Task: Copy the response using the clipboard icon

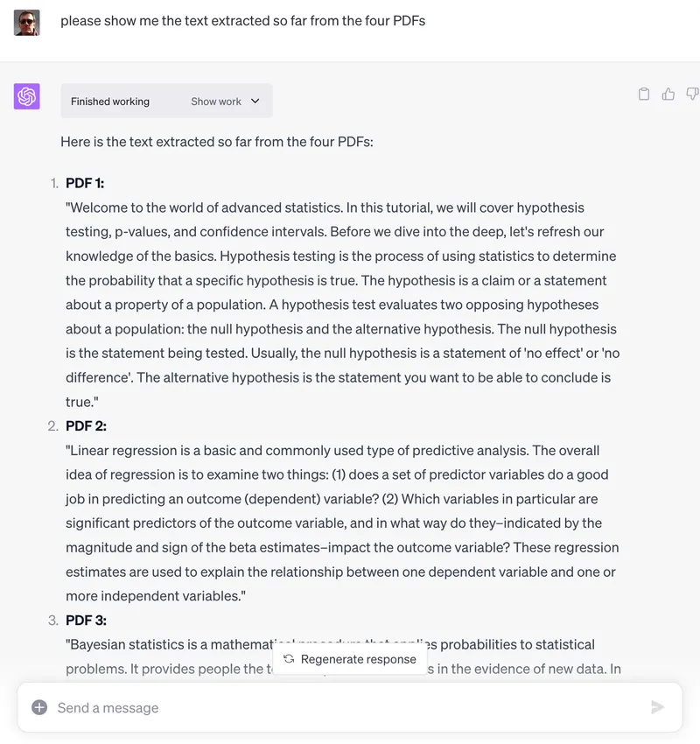Action: pyautogui.click(x=644, y=95)
